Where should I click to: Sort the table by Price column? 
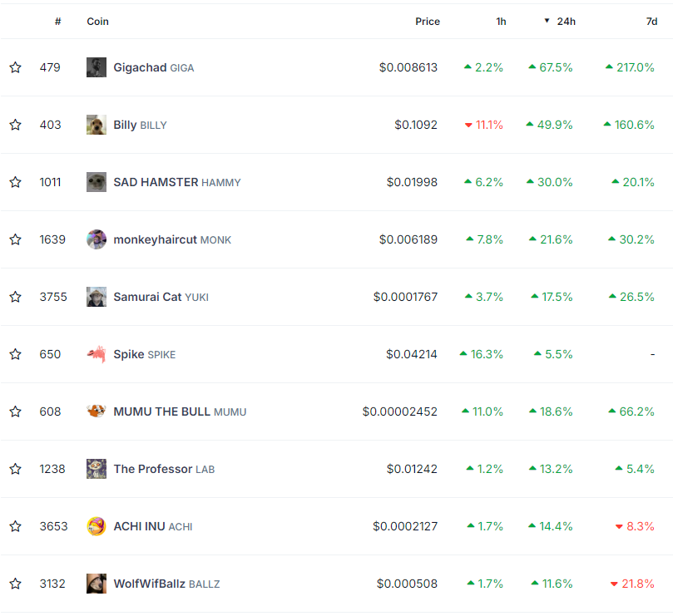coord(428,21)
